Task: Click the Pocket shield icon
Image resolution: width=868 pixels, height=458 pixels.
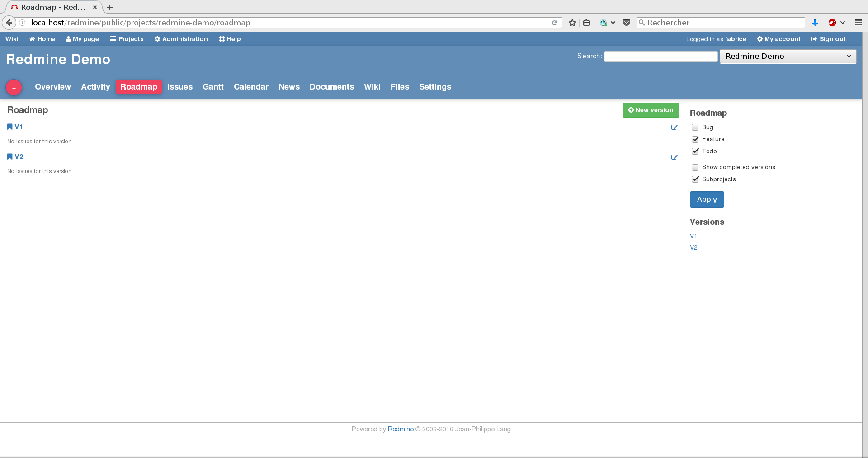Action: click(627, 23)
